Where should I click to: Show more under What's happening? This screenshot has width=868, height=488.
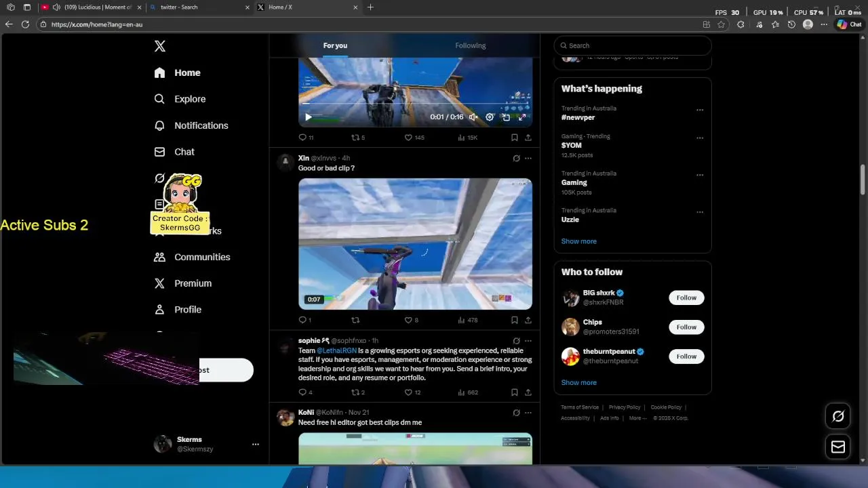pos(578,241)
